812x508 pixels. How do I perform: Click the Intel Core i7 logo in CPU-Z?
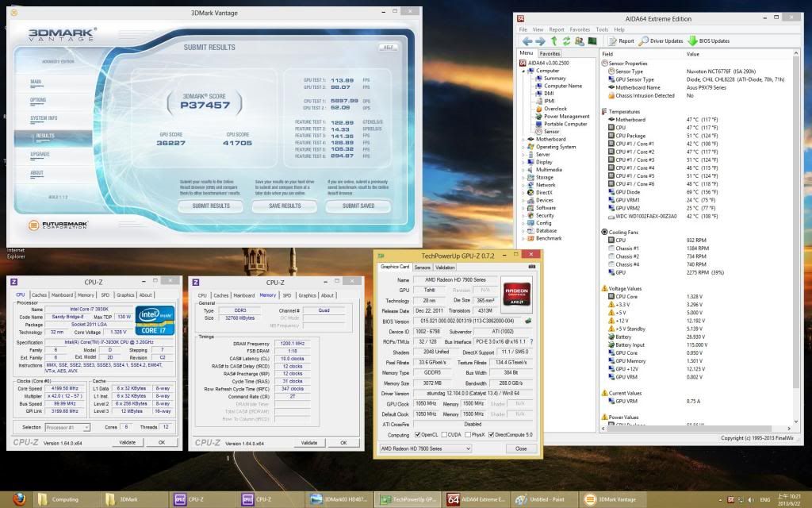coord(155,320)
